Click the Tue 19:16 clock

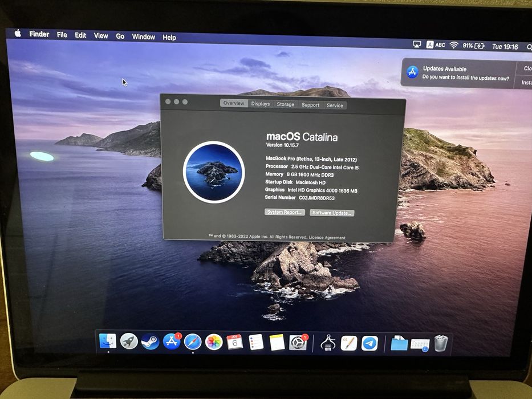pos(505,47)
